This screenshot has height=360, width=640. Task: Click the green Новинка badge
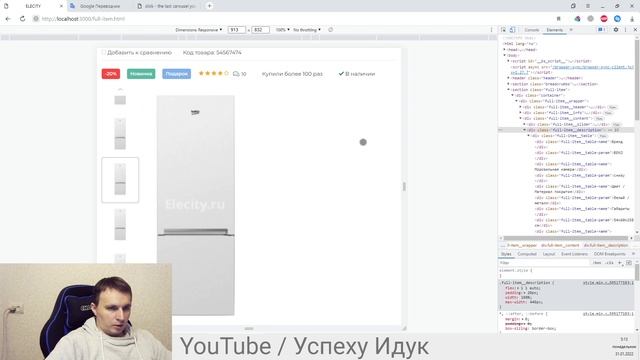point(141,74)
